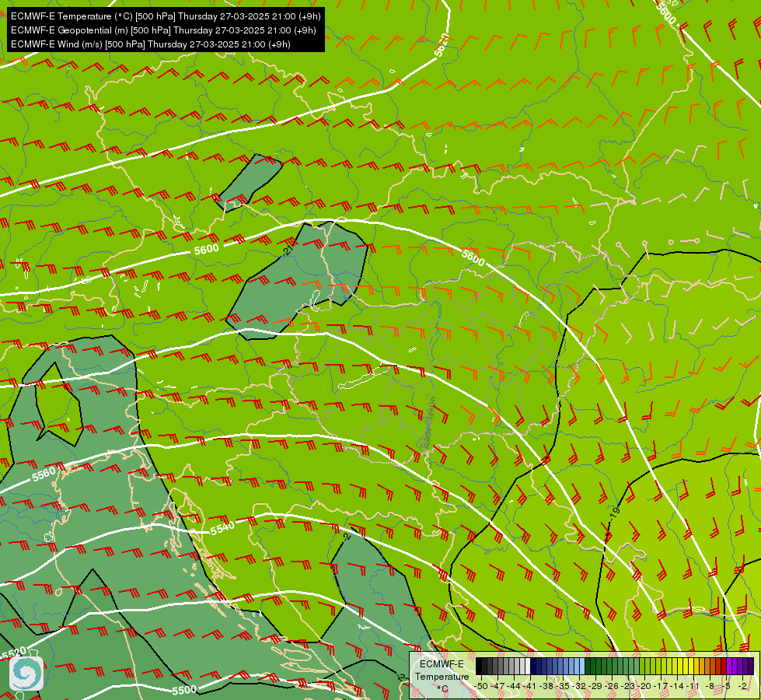Click the 5540 geopotential contour label
Image resolution: width=761 pixels, height=700 pixels.
tap(222, 528)
